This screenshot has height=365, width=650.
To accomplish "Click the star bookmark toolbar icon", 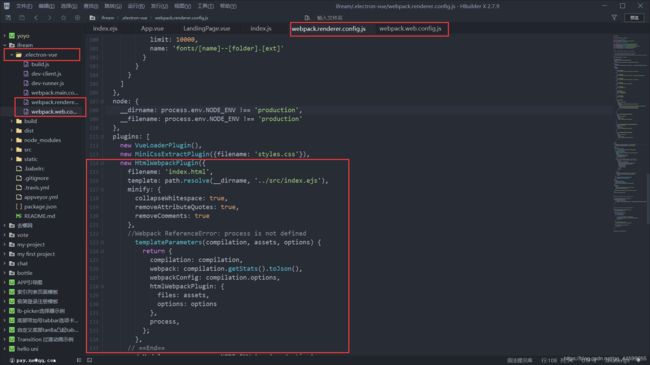I will pyautogui.click(x=63, y=18).
